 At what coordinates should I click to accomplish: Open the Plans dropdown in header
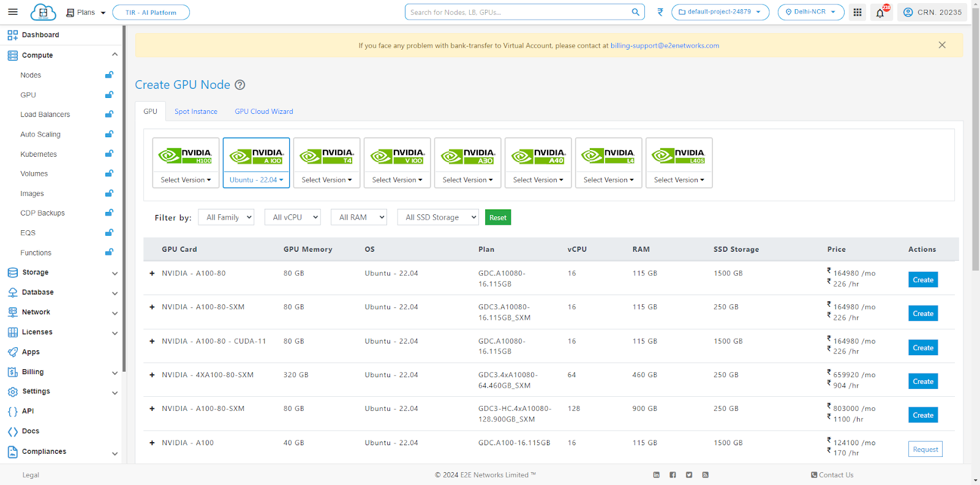tap(86, 12)
